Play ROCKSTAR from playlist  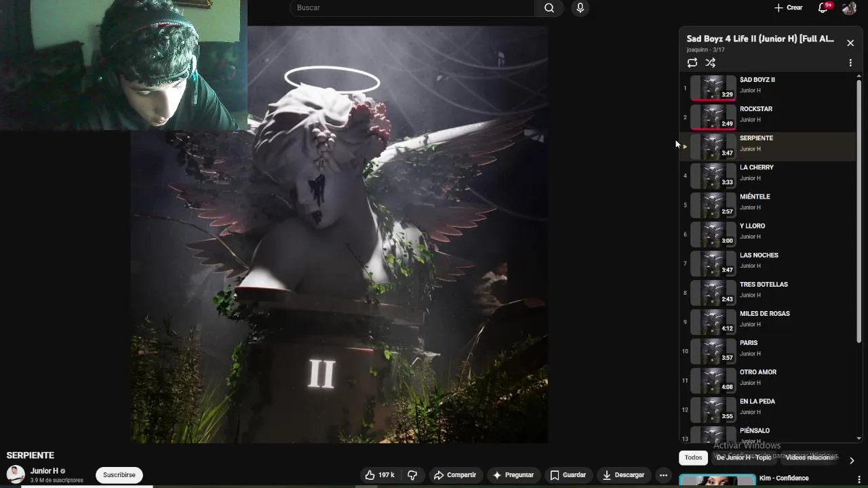[768, 117]
